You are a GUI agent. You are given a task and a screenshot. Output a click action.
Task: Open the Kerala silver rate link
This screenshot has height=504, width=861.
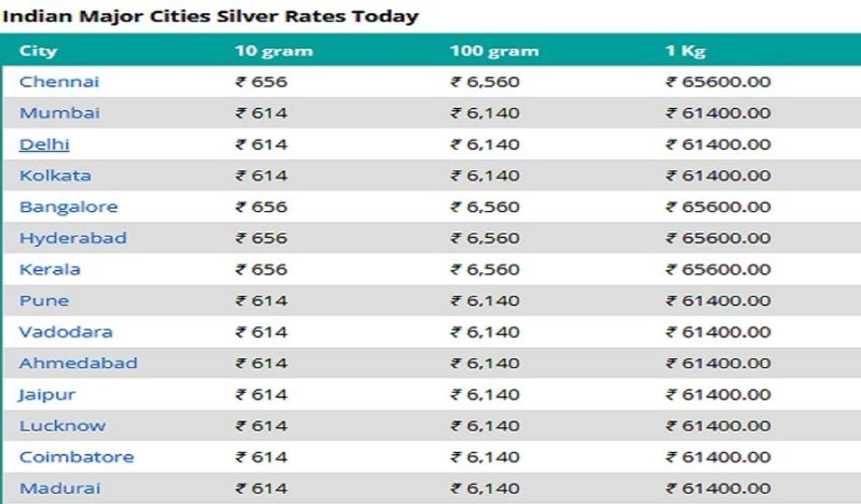(50, 269)
